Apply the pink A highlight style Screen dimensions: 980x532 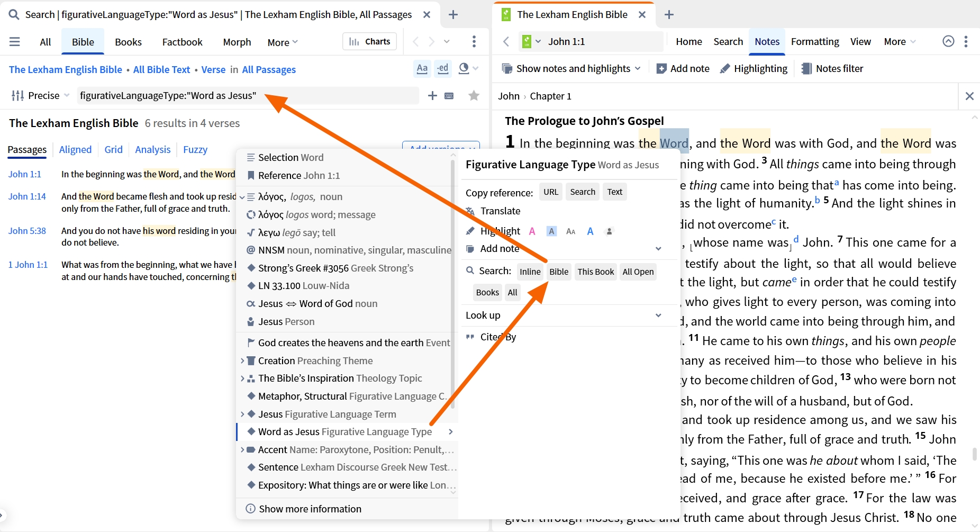[532, 231]
